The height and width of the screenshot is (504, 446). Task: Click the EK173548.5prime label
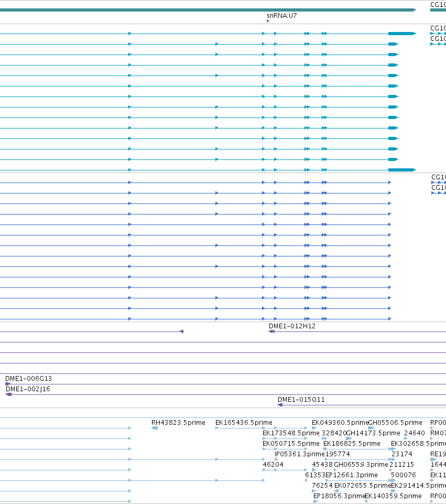coord(291,433)
